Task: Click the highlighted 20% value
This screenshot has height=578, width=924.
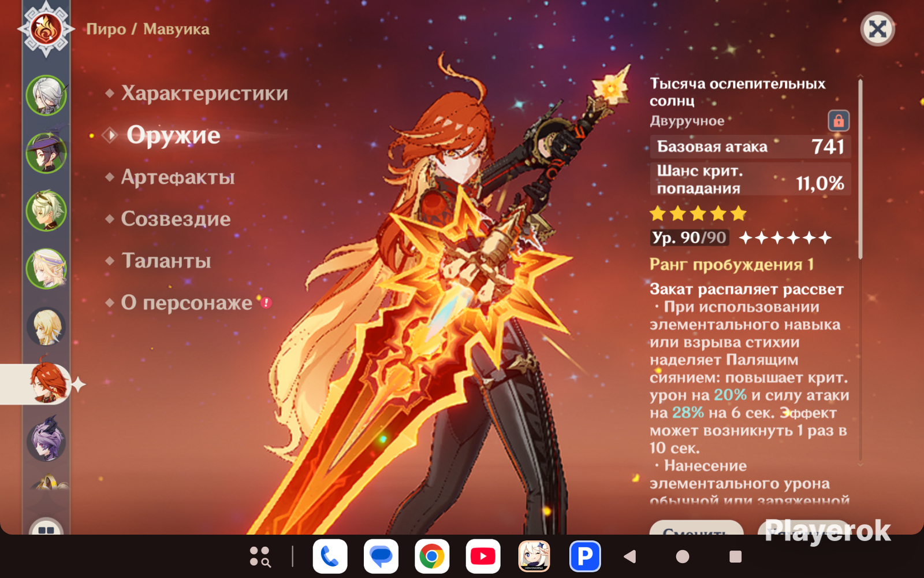Action: coord(730,395)
